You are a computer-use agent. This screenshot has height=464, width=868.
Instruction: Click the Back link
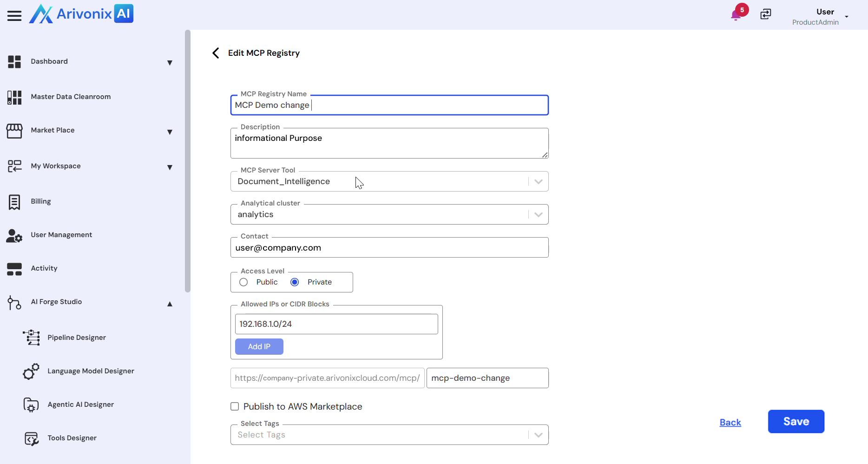click(x=730, y=422)
